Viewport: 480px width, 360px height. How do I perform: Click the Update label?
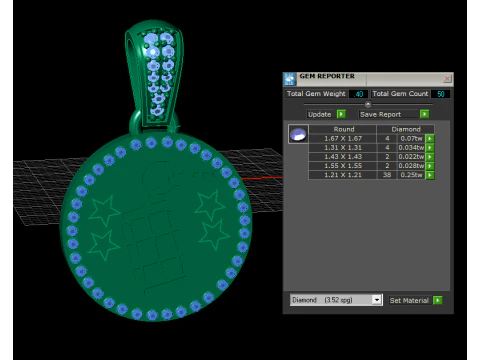pos(320,114)
